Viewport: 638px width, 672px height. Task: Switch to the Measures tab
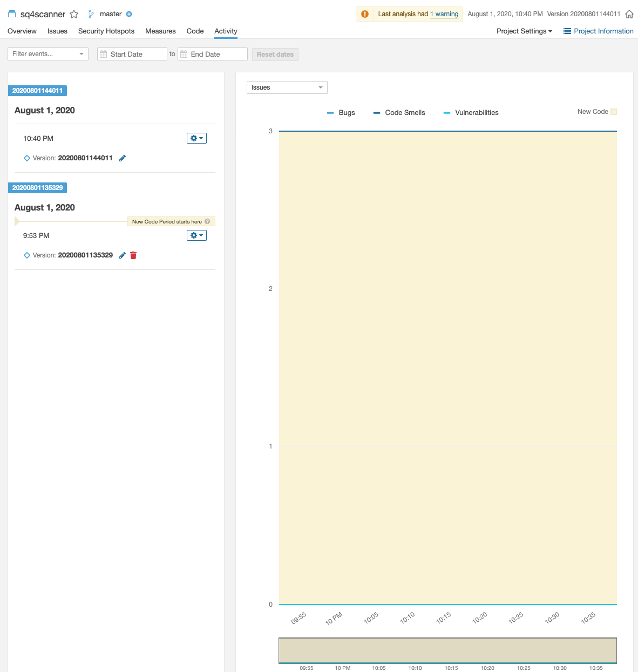click(x=160, y=31)
